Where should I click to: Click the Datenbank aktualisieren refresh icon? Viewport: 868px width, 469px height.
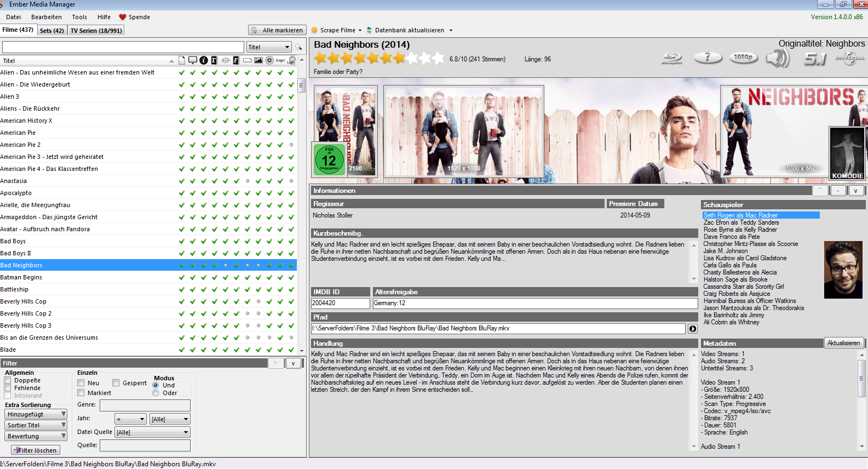point(369,30)
